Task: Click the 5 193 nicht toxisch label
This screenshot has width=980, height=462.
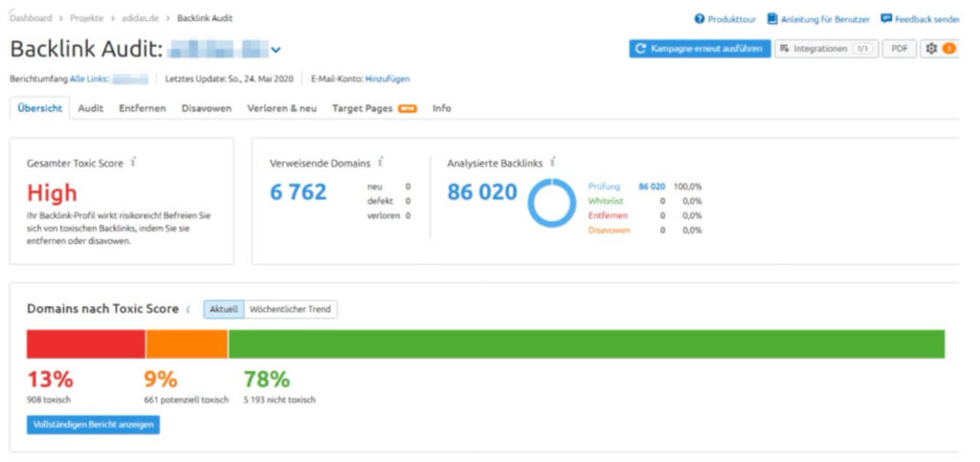Action: click(279, 400)
